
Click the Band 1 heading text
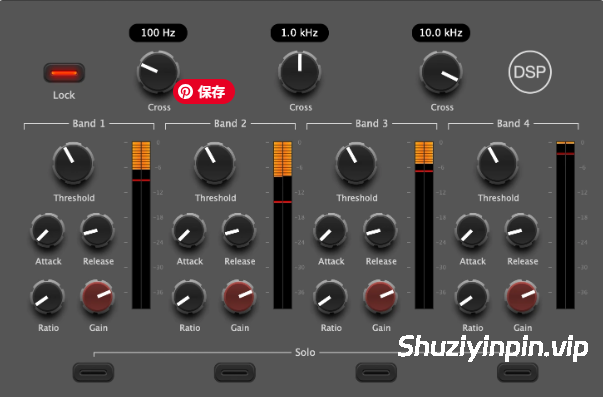click(88, 123)
